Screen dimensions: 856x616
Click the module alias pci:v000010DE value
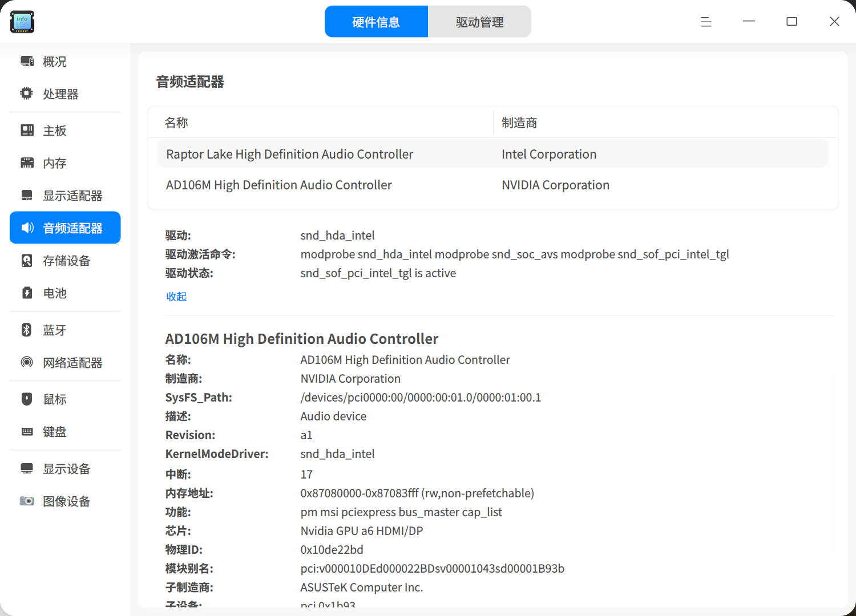[x=432, y=569]
